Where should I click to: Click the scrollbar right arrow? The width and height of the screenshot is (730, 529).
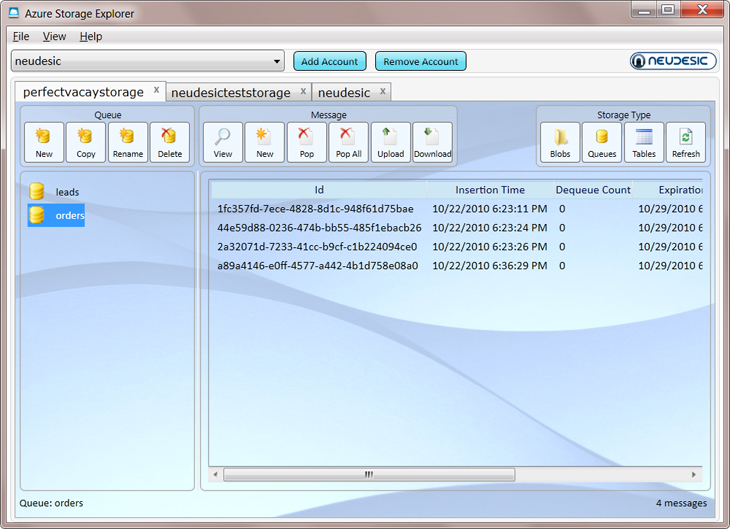click(x=694, y=475)
